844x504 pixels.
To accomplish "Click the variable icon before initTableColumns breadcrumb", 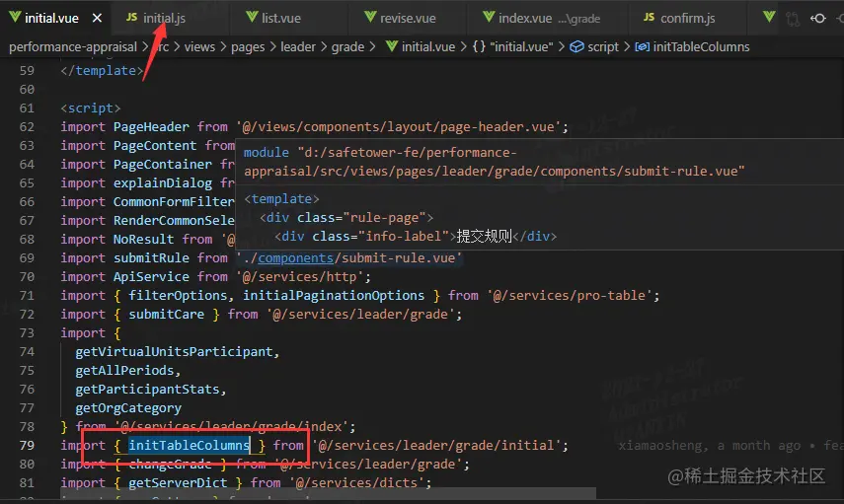I will point(642,47).
